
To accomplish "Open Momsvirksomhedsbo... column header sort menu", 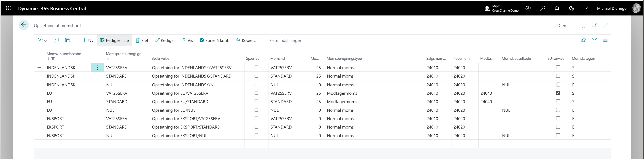I will pos(65,54).
